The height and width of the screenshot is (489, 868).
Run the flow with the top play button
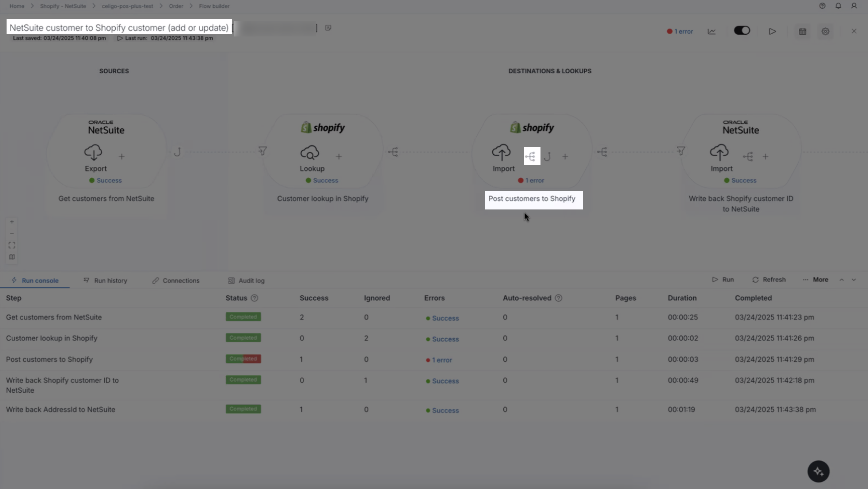coord(772,31)
